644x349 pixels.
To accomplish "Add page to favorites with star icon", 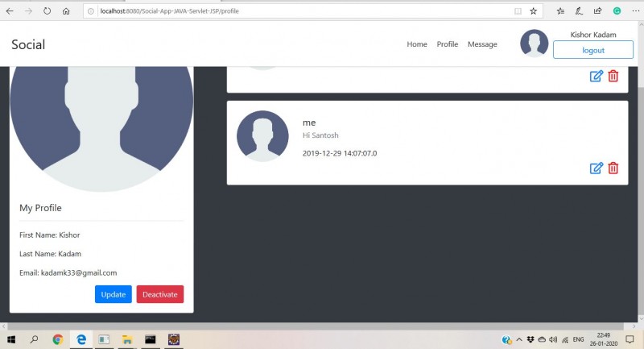I will 533,11.
